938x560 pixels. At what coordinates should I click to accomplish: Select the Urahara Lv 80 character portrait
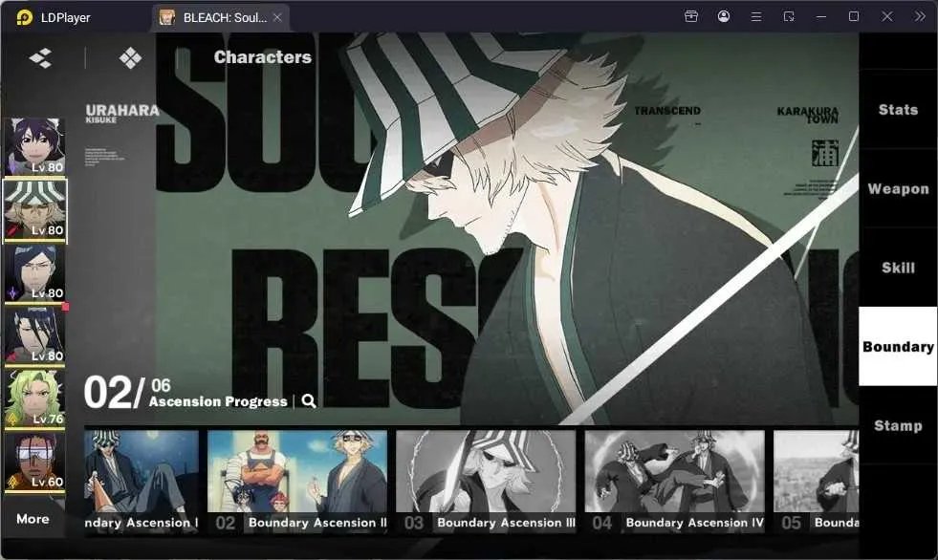click(34, 210)
